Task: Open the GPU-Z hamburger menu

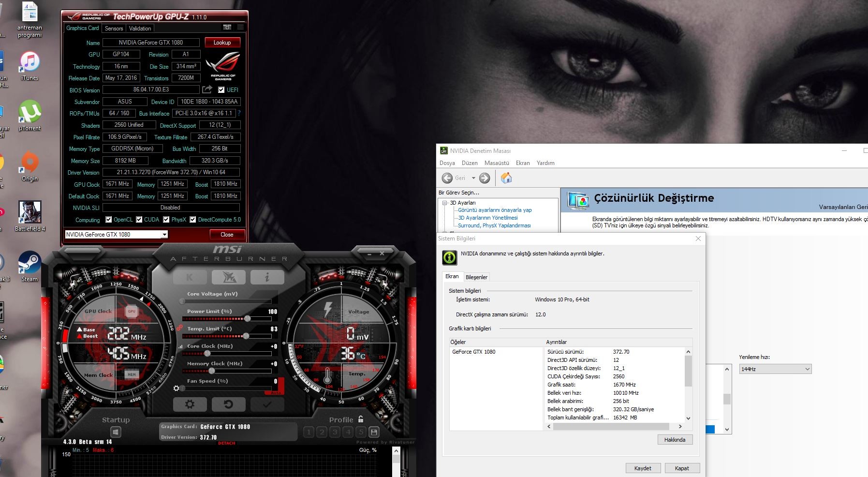Action: 240,28
